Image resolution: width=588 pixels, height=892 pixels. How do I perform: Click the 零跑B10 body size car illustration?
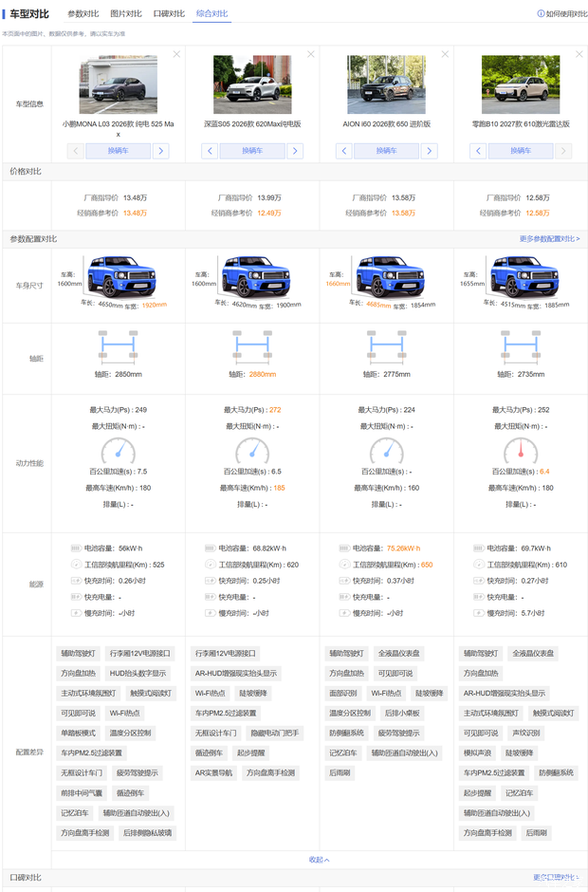[x=524, y=276]
